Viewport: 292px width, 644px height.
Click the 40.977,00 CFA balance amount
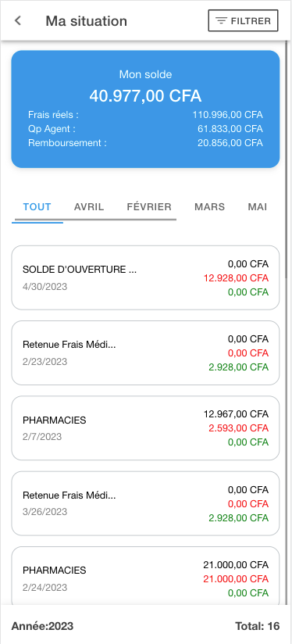[145, 95]
